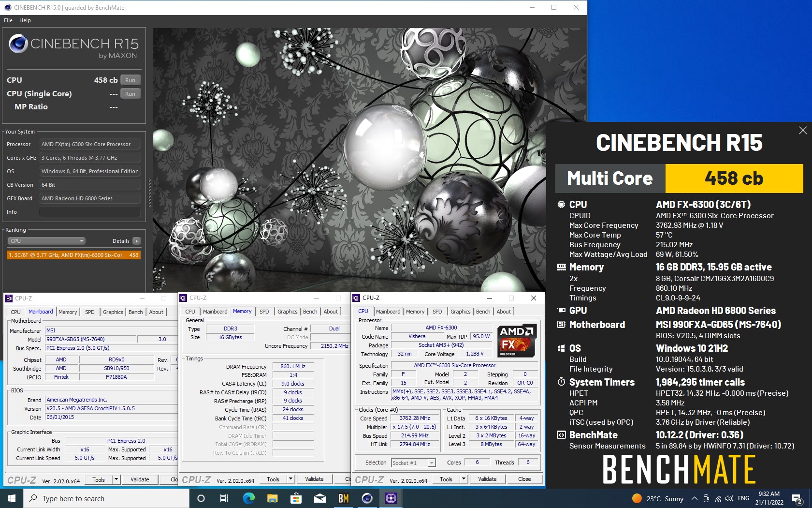Viewport: 812px width, 508px height.
Task: Click the AMD FX Unlocked logo
Action: pyautogui.click(x=517, y=341)
